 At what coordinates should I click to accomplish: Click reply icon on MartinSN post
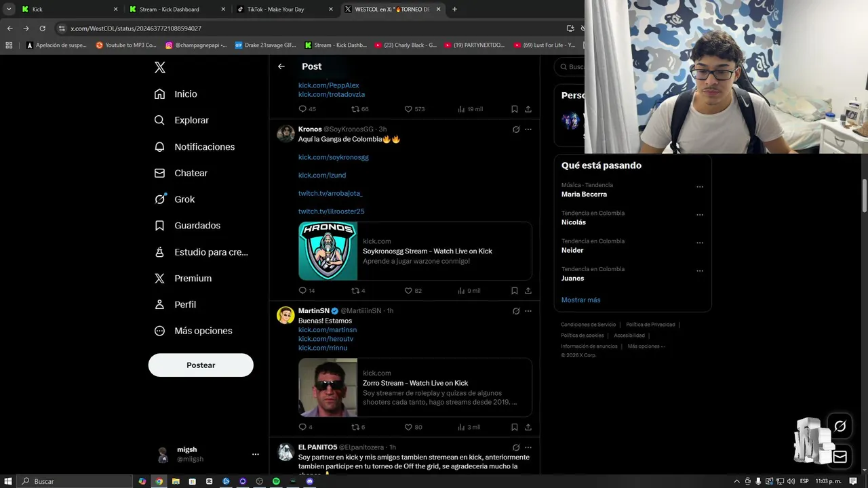(303, 427)
